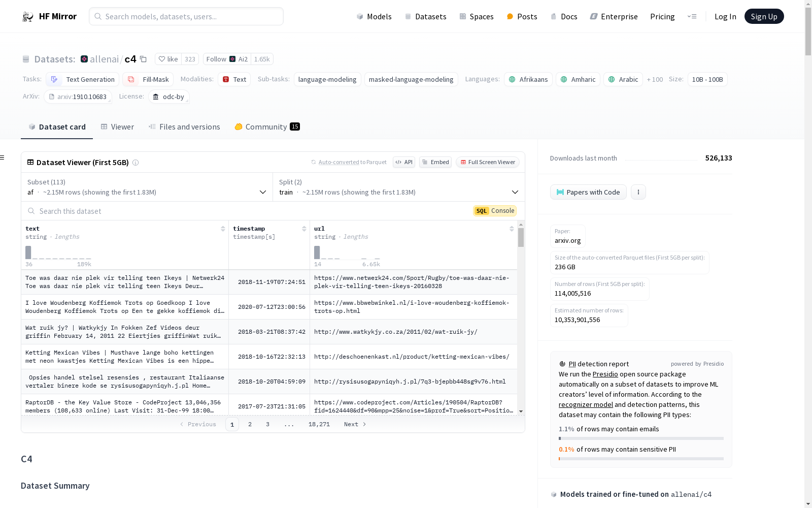Click the Datasets stack icon in breadcrumb
Viewport: 812px width, 508px height.
coord(26,59)
